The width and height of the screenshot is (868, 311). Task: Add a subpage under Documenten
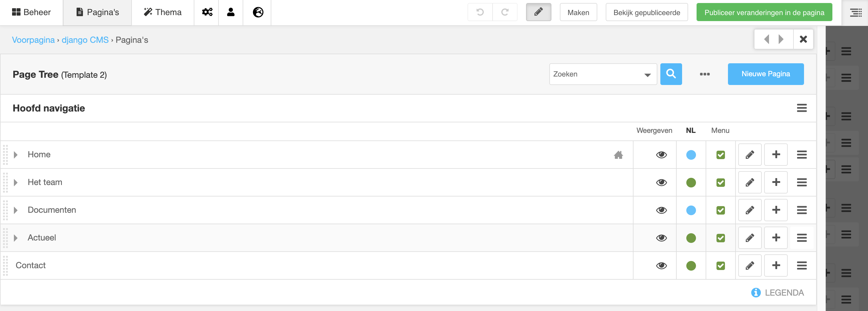coord(776,210)
